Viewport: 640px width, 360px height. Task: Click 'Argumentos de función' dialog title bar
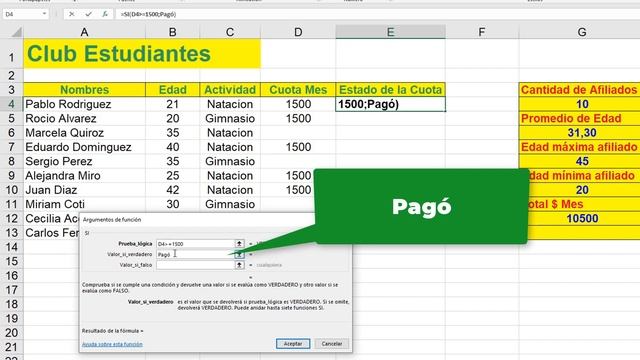click(x=197, y=220)
